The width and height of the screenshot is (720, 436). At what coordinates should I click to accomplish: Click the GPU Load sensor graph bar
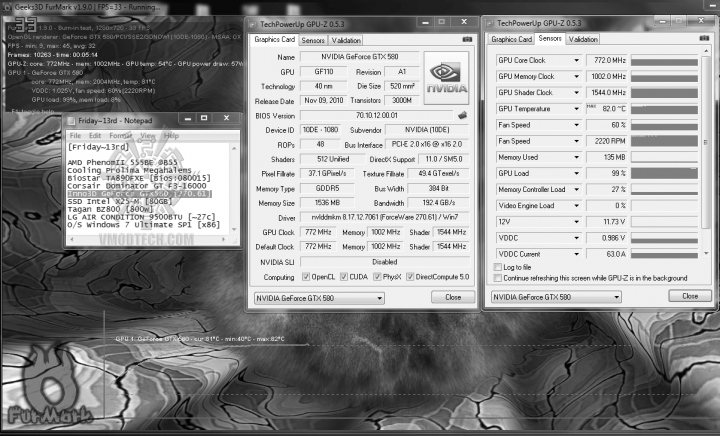point(664,173)
